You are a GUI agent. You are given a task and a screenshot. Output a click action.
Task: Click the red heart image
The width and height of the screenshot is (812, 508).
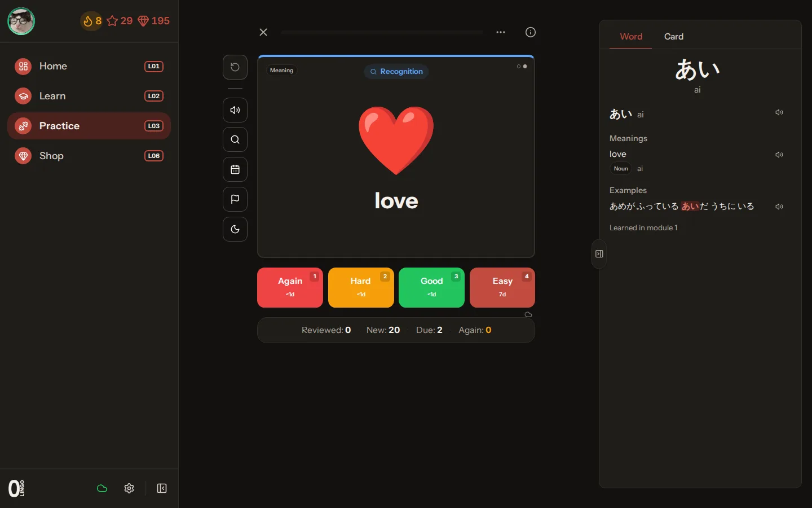396,141
